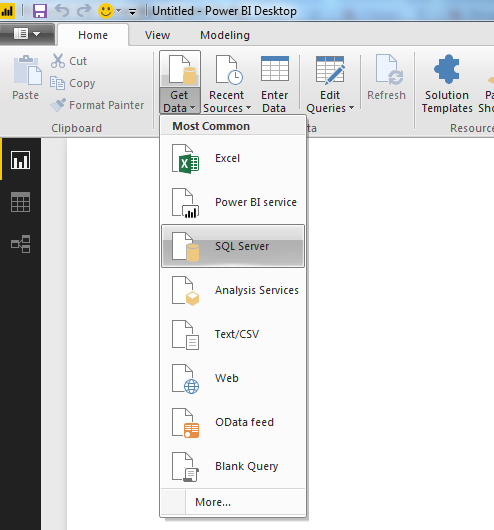Click Copy in the Clipboard group
494x530 pixels.
click(x=73, y=83)
